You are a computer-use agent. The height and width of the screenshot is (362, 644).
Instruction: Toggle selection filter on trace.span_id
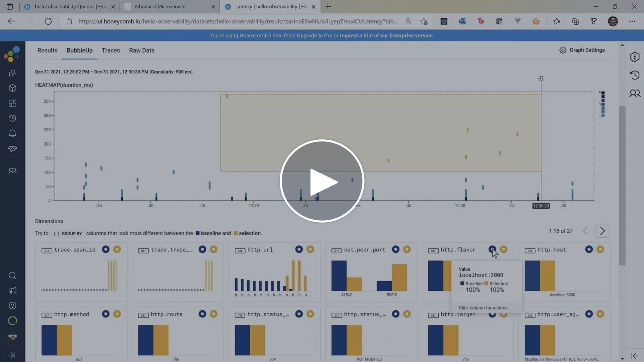click(x=117, y=249)
